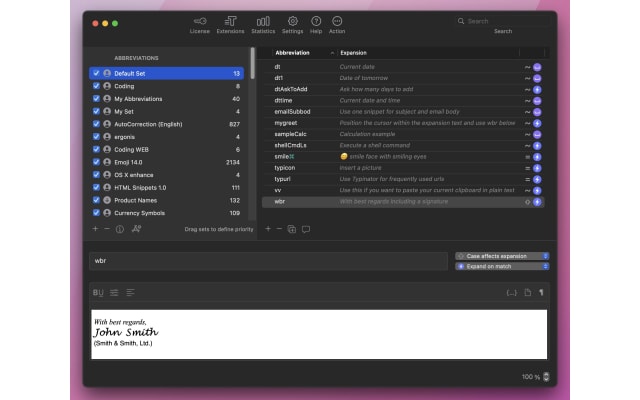Select the Emoji 14.0 set

coord(167,162)
